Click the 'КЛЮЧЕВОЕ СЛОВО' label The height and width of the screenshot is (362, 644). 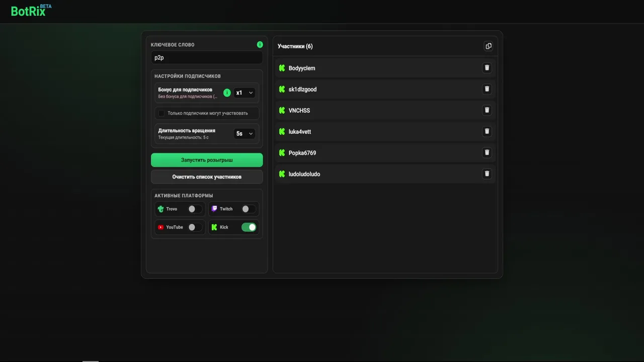(173, 45)
